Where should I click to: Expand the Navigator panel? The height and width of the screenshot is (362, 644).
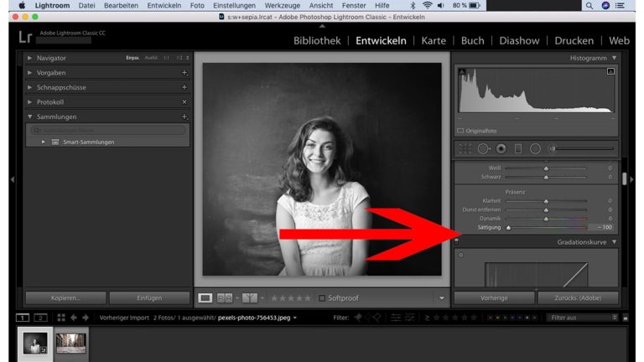30,58
